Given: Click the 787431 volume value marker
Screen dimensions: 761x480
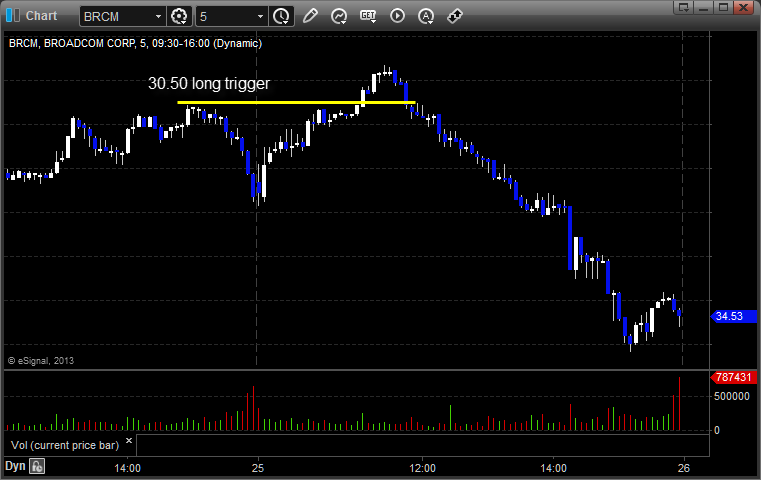Looking at the screenshot, I should [x=733, y=377].
